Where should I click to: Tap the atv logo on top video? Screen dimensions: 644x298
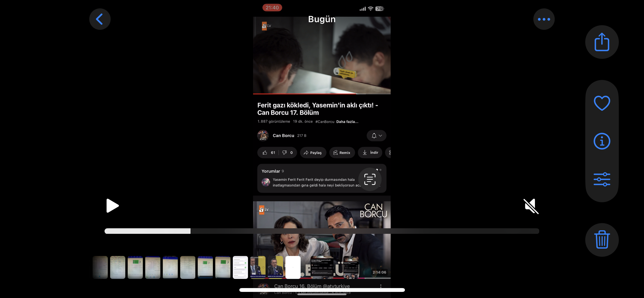click(267, 26)
